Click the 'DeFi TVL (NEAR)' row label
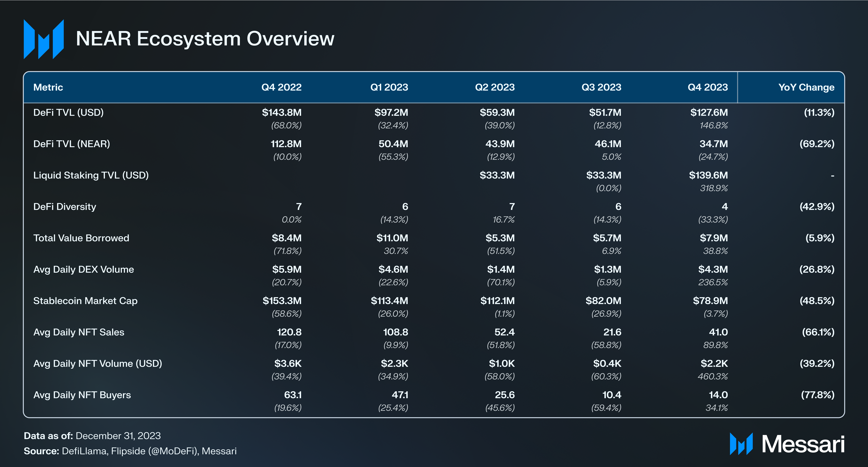 click(72, 144)
